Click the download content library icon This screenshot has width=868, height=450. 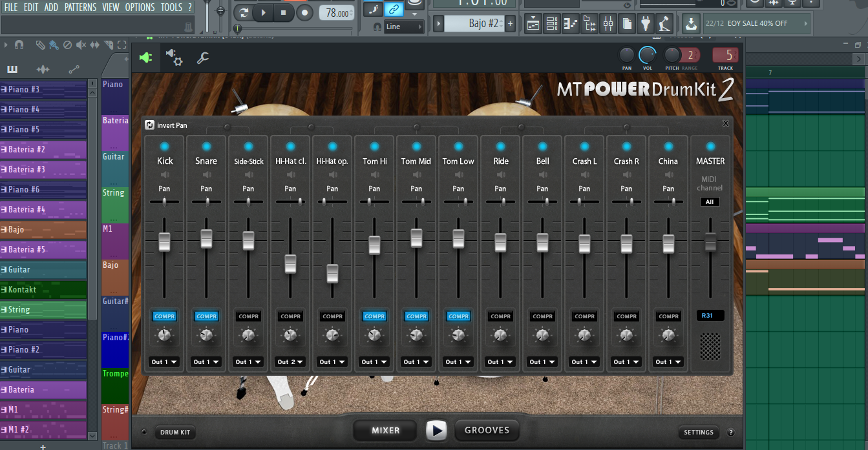(x=691, y=24)
